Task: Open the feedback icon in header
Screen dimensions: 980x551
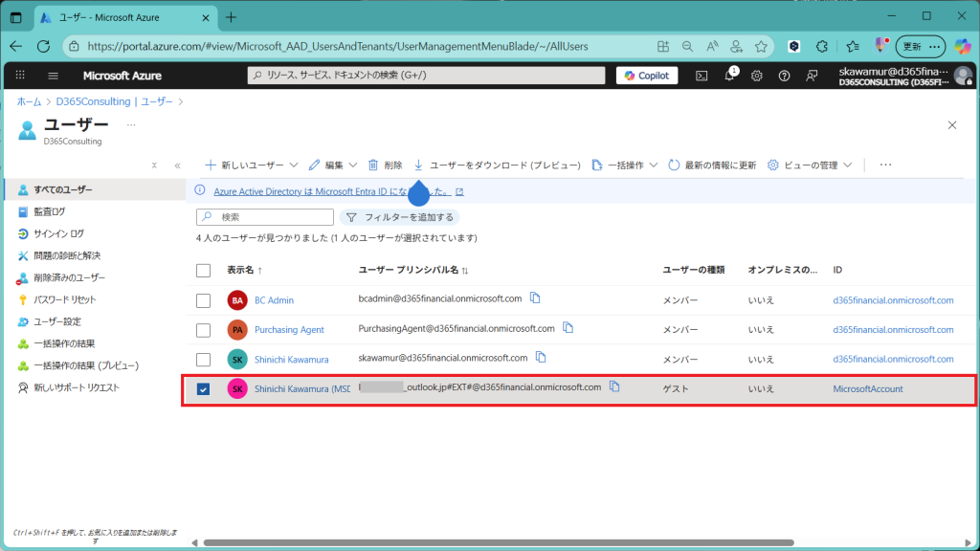Action: coord(813,76)
